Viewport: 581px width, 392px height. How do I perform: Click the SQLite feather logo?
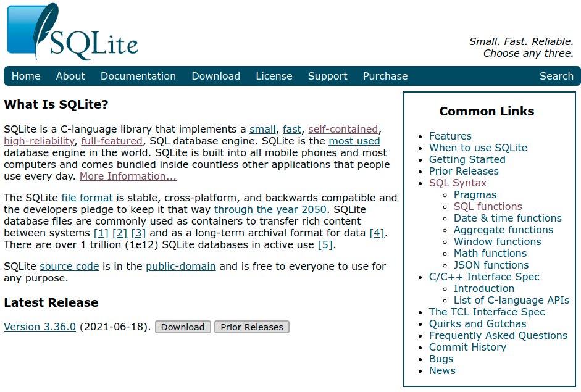(x=73, y=32)
